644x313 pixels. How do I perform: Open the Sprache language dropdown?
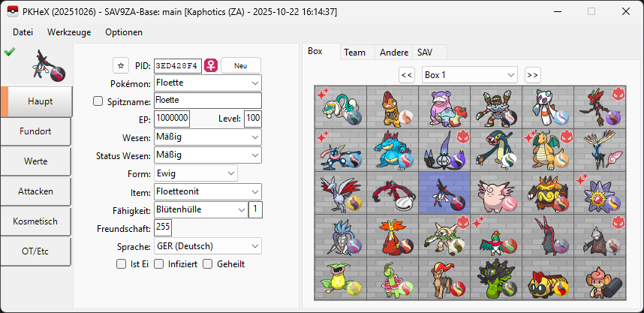[208, 246]
